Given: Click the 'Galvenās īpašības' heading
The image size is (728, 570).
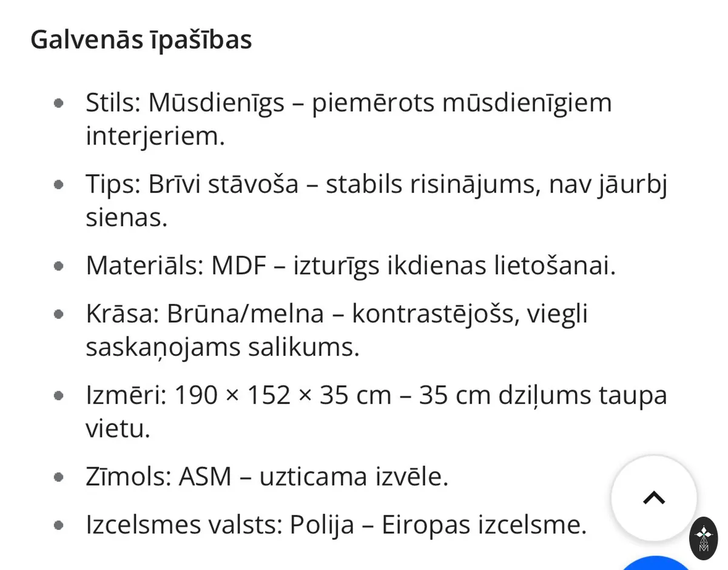Looking at the screenshot, I should [x=141, y=40].
